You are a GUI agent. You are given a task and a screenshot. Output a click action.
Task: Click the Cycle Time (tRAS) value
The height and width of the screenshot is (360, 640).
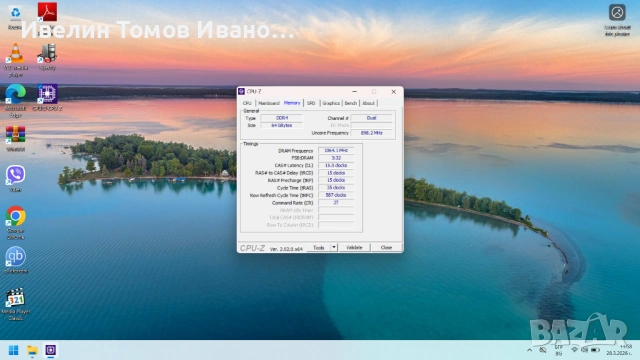click(336, 188)
